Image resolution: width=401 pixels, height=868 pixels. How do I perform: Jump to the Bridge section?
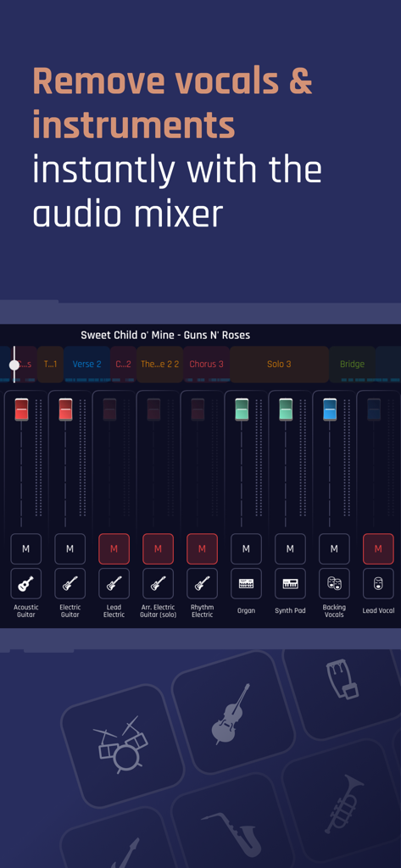pos(353,364)
